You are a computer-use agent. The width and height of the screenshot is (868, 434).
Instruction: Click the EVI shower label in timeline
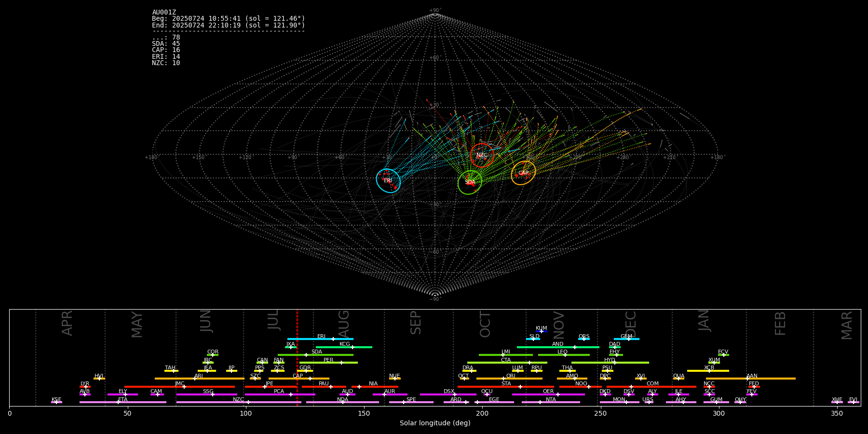(x=853, y=400)
